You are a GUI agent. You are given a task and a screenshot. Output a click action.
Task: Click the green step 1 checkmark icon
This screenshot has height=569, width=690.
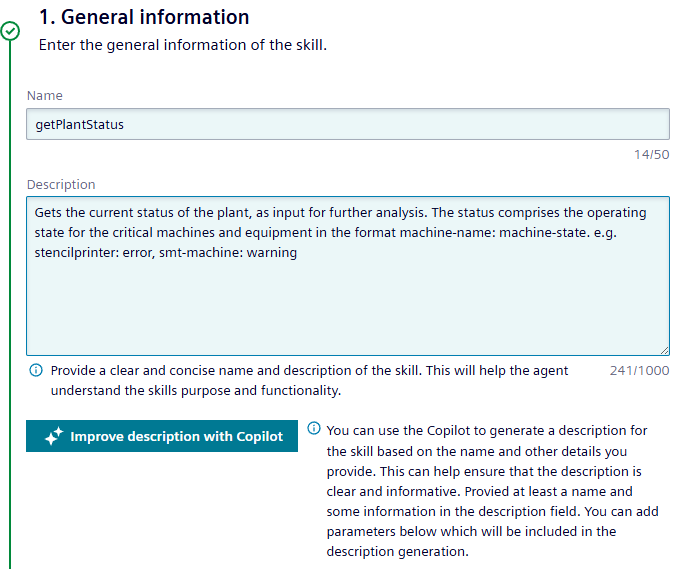pos(10,31)
